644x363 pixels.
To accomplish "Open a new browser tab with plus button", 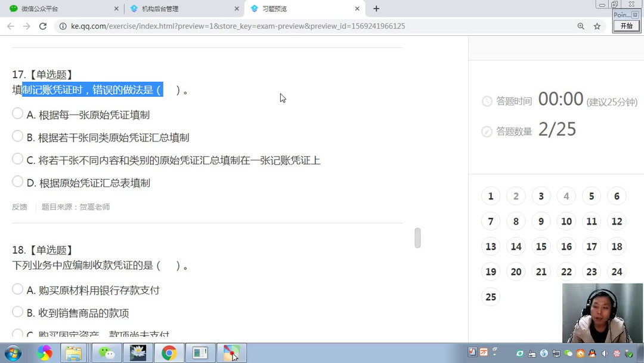I will (376, 9).
